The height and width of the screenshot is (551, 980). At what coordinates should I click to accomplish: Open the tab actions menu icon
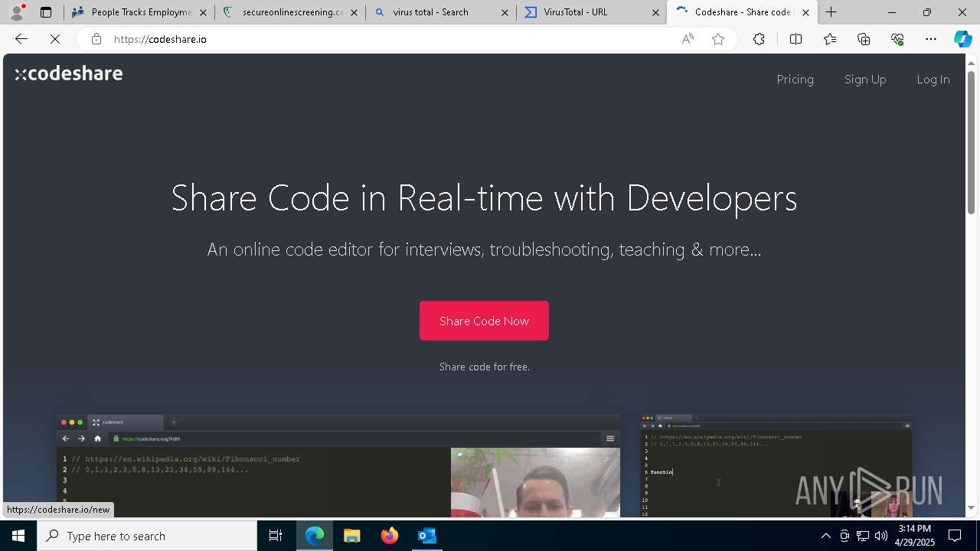click(46, 12)
